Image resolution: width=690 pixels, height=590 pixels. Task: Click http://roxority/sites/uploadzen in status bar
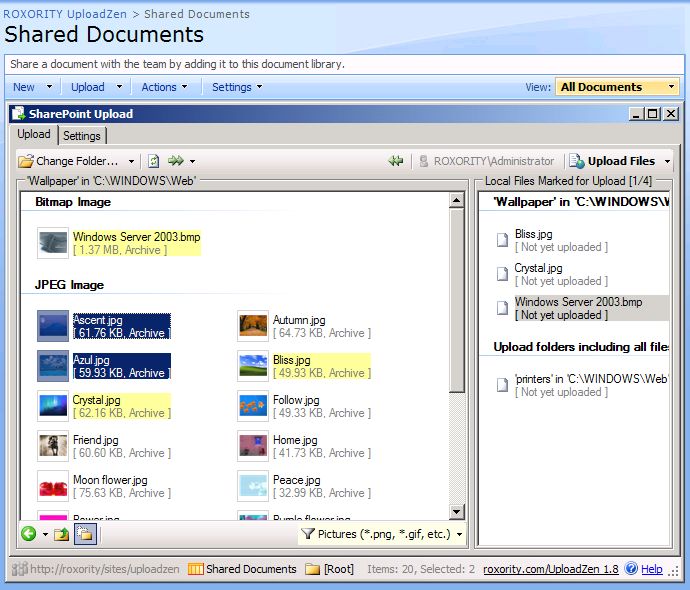[105, 569]
